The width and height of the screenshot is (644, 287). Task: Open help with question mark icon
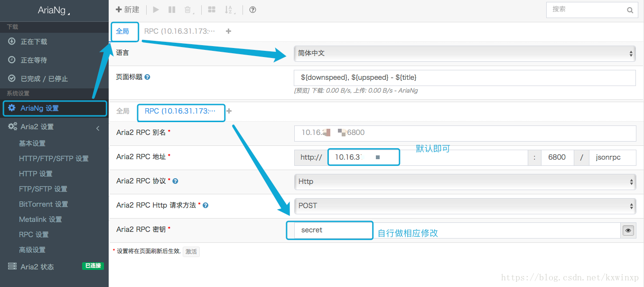[x=252, y=10]
